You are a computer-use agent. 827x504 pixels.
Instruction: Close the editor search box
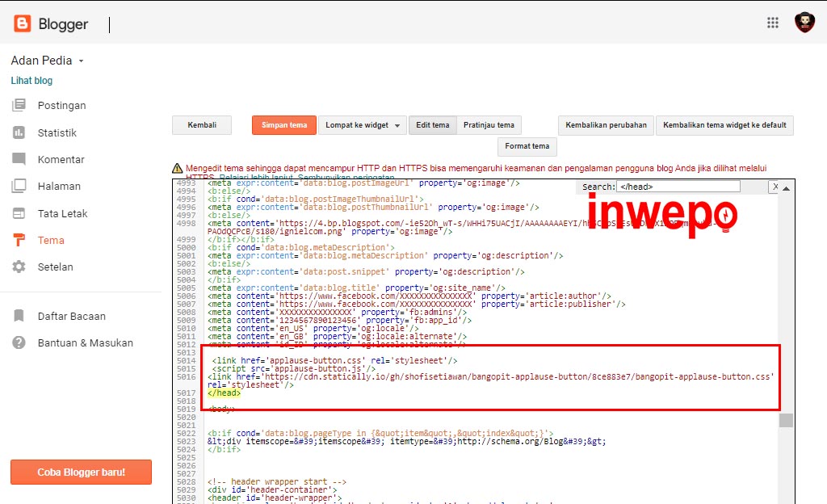(x=775, y=186)
